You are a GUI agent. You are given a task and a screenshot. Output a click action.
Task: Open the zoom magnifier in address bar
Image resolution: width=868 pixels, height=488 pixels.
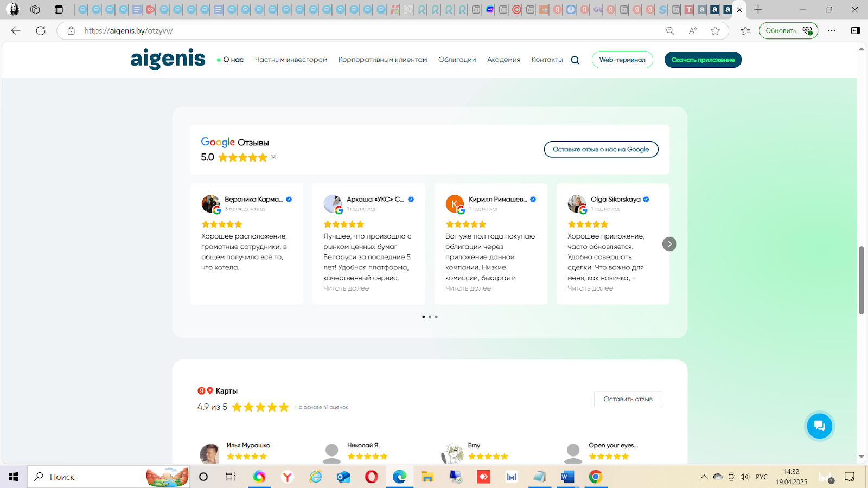(670, 31)
